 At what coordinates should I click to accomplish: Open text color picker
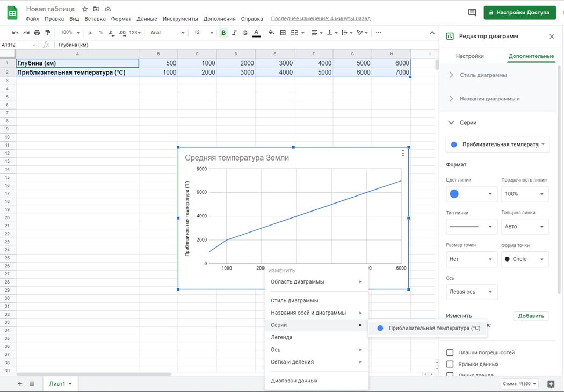[256, 33]
